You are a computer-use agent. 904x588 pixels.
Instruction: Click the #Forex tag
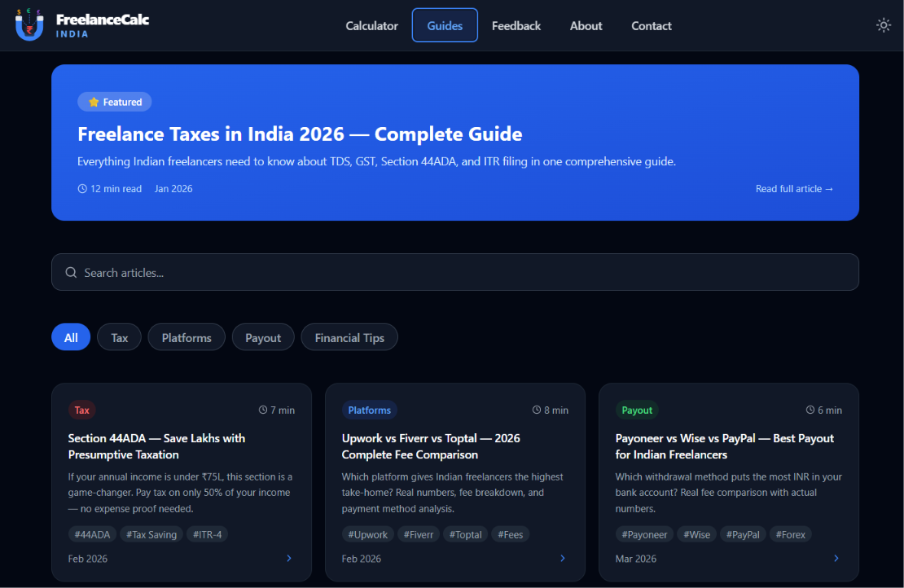[x=791, y=534]
